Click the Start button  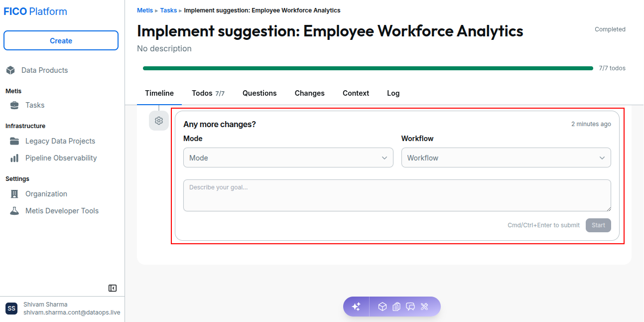tap(598, 225)
